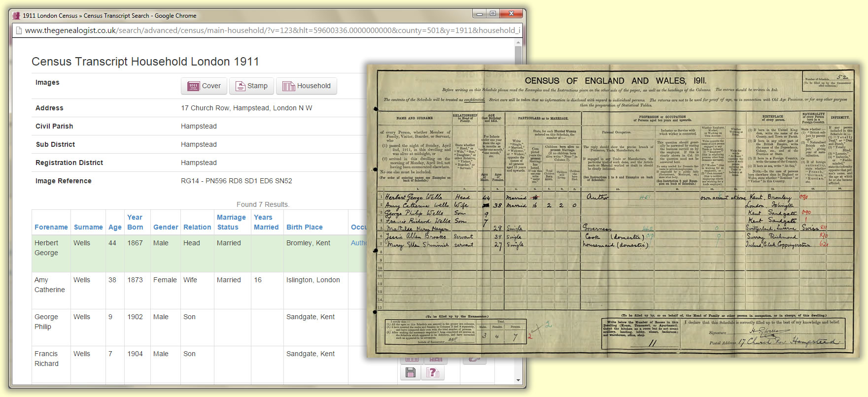868x397 pixels.
Task: Click the Chrome icon in the title bar
Action: tap(15, 16)
